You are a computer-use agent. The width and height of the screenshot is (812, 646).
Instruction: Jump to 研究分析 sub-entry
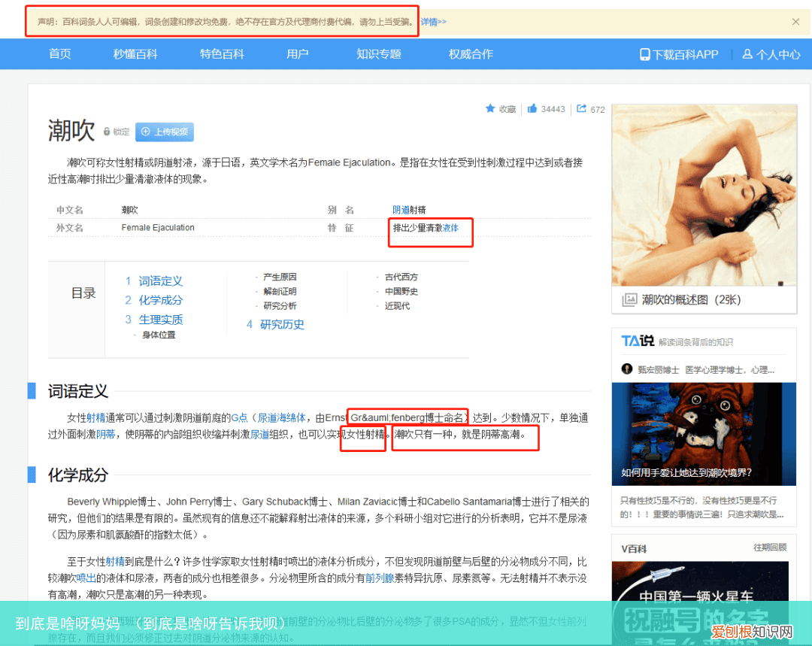pos(280,305)
